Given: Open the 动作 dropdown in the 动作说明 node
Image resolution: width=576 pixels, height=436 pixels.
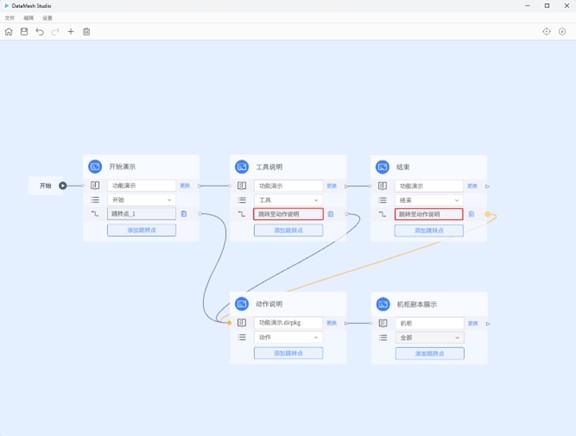Looking at the screenshot, I should click(288, 337).
